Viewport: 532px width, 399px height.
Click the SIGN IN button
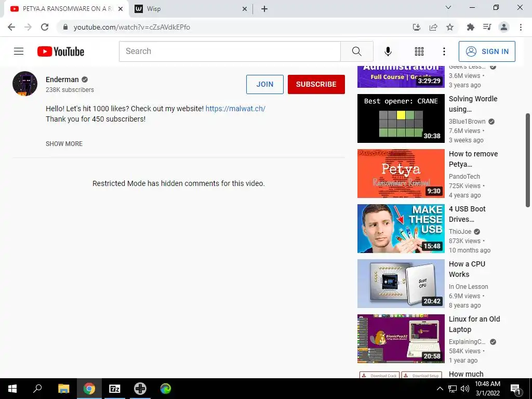487,51
